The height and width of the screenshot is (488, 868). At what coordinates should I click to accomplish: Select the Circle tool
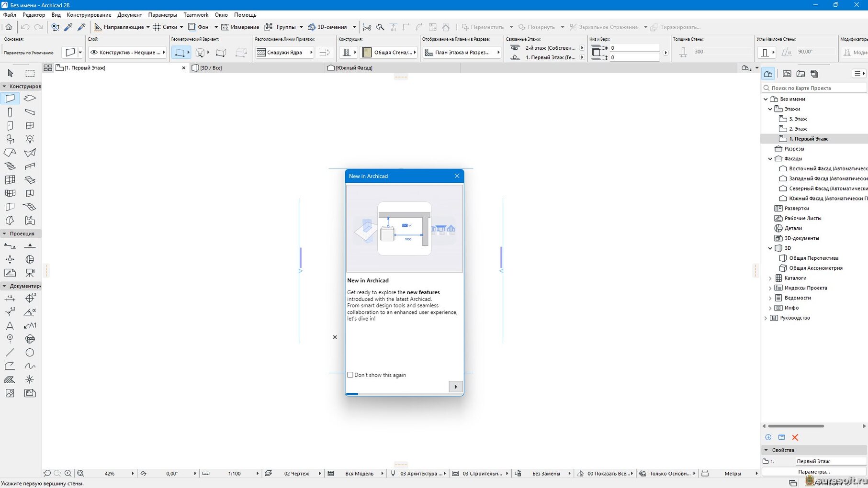pyautogui.click(x=30, y=353)
